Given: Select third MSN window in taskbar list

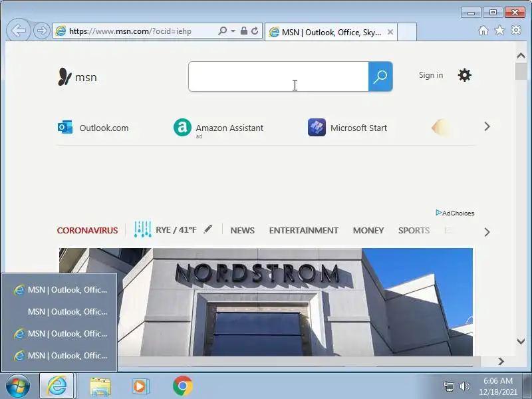Looking at the screenshot, I should [60, 334].
